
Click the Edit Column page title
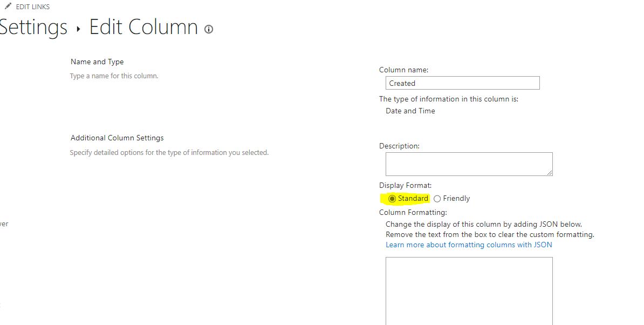144,28
